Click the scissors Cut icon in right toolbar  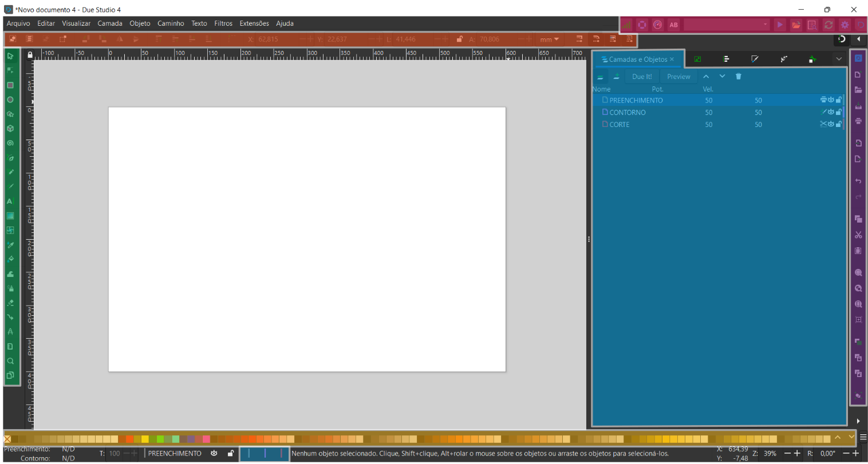(x=858, y=235)
